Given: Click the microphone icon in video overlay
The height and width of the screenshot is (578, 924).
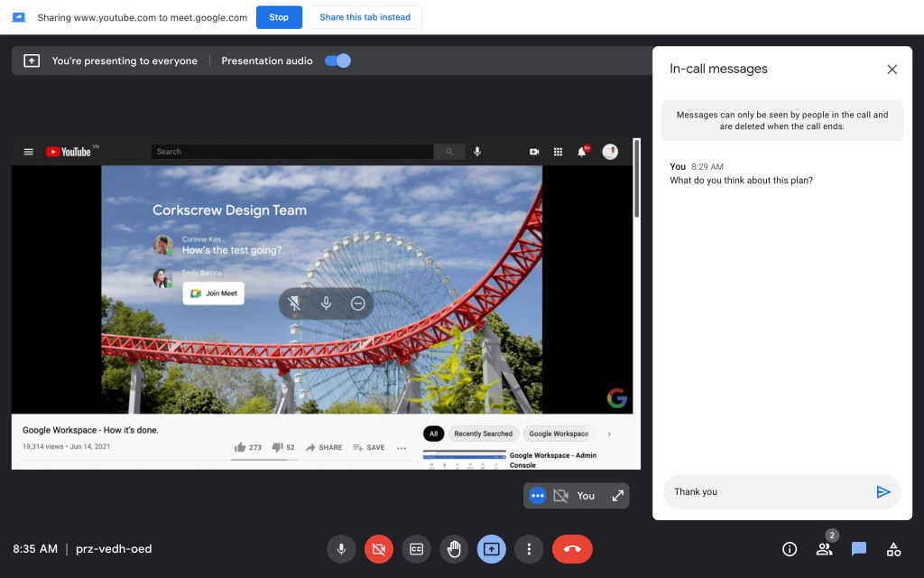Looking at the screenshot, I should click(x=326, y=303).
